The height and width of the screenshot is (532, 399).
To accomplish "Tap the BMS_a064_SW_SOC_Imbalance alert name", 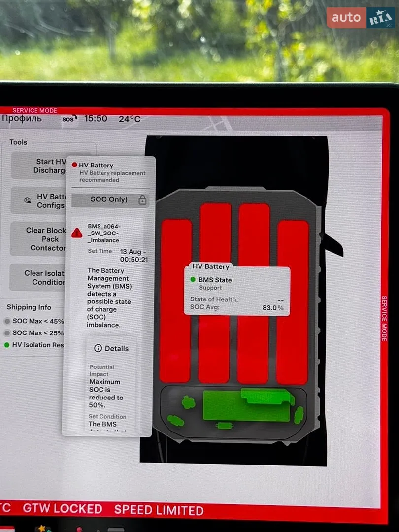I will click(x=104, y=233).
